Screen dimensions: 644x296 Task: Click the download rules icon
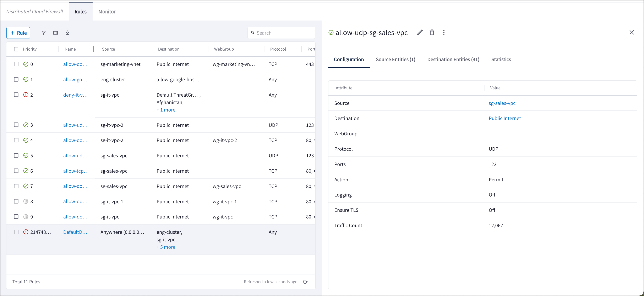point(67,33)
